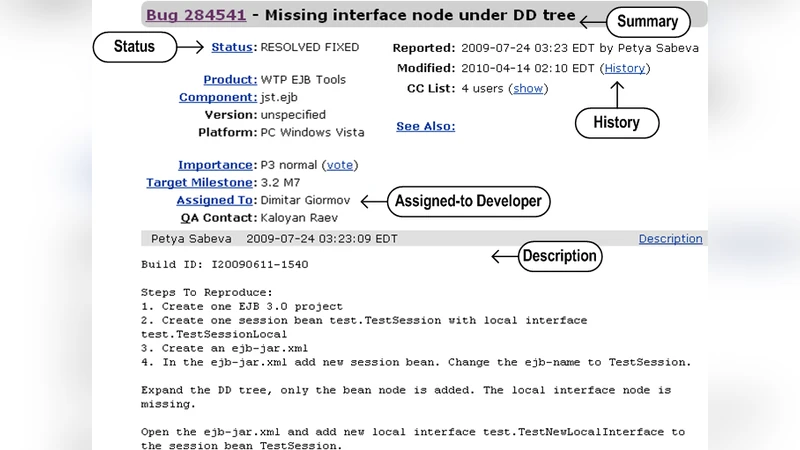Select the Assigned-to Developer callout label

tap(469, 201)
